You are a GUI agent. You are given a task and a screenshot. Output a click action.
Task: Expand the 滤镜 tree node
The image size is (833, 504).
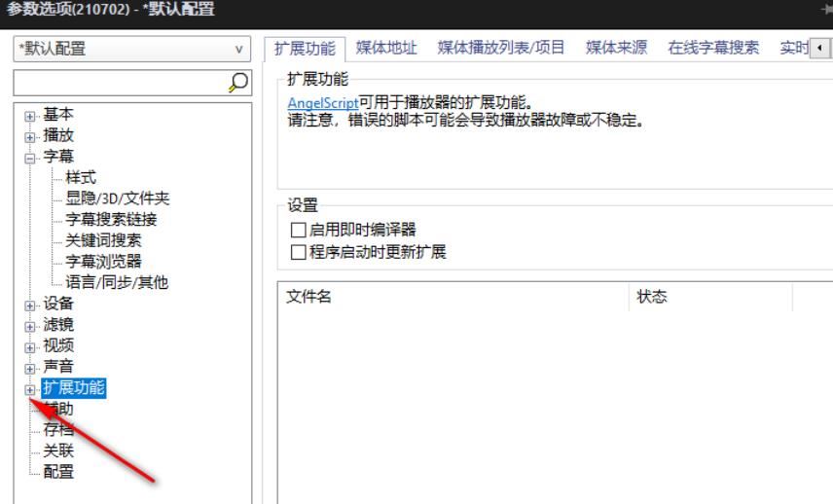(30, 326)
